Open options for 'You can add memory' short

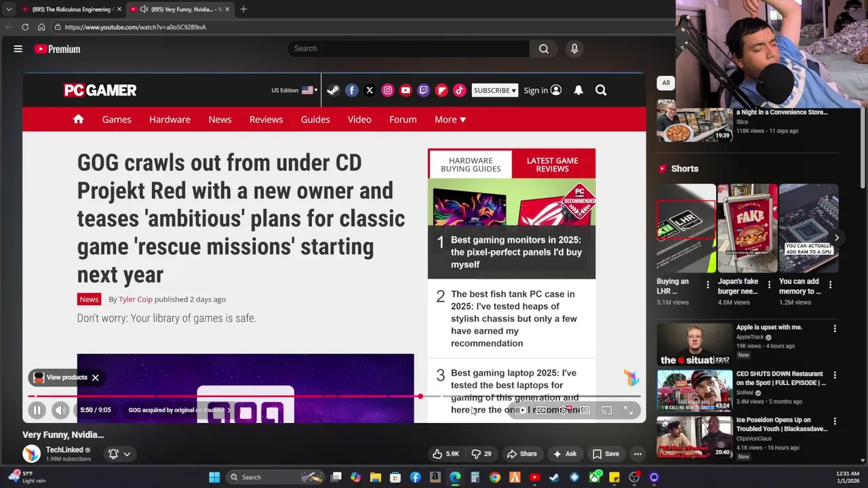pyautogui.click(x=830, y=285)
